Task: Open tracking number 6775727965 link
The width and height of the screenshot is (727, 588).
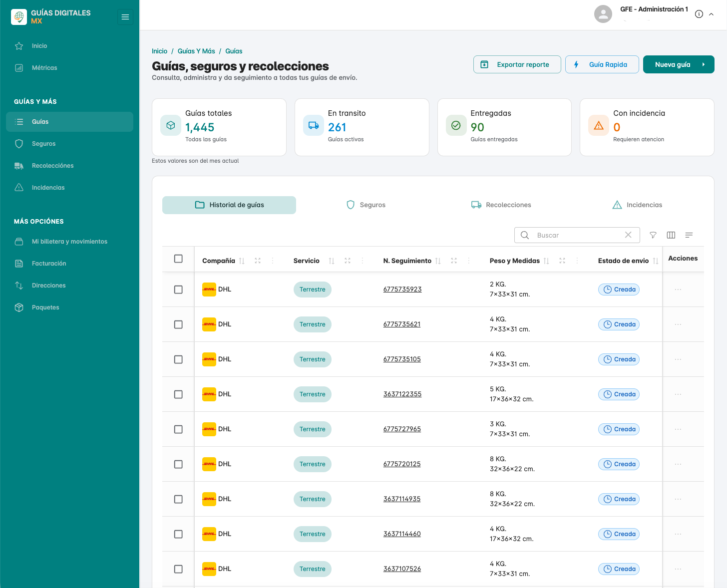Action: pyautogui.click(x=402, y=429)
